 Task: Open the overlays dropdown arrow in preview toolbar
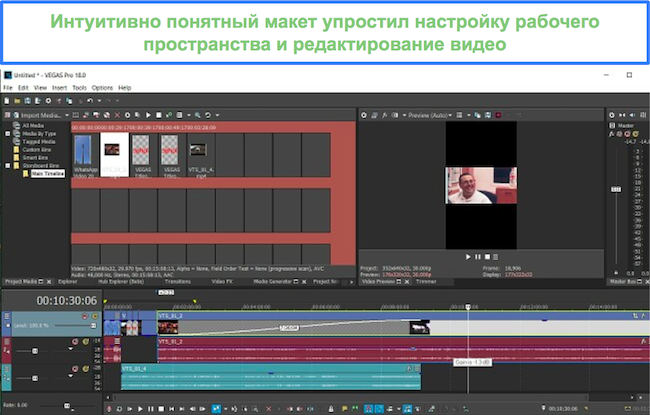(x=468, y=115)
